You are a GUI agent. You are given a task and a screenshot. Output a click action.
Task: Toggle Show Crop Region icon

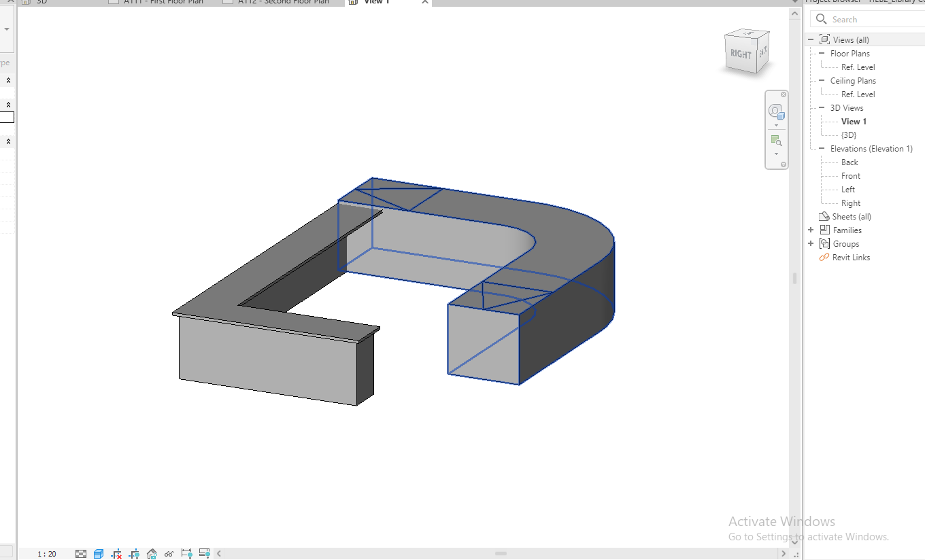(x=134, y=554)
